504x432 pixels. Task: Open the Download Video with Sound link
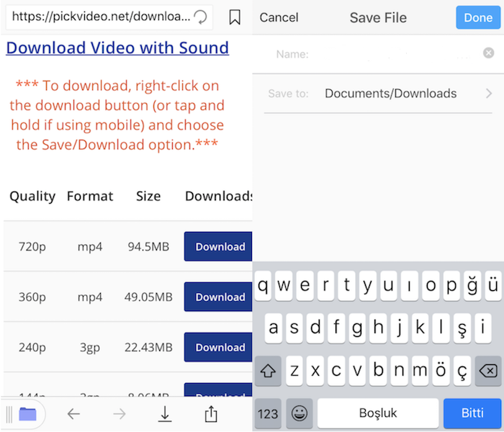pos(117,48)
